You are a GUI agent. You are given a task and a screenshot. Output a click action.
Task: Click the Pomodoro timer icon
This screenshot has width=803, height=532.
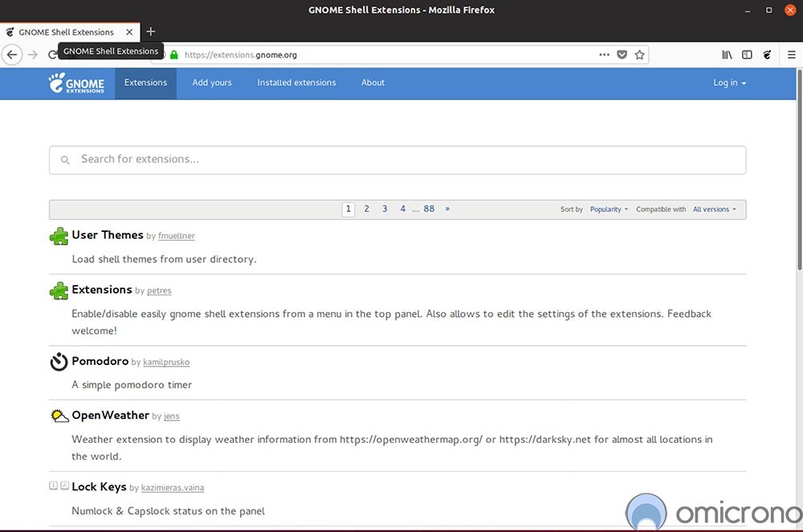point(59,362)
